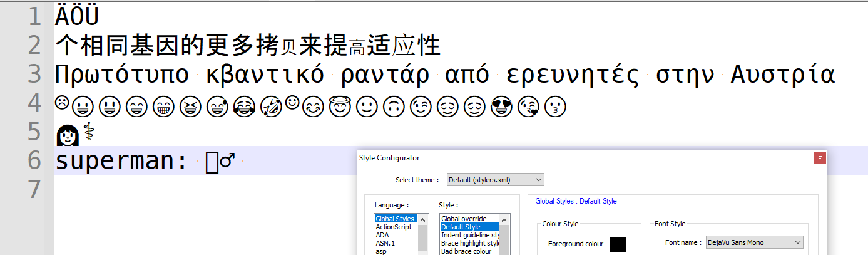Screen dimensions: 868x255
Task: Click line number 7 in margin
Action: pyautogui.click(x=36, y=189)
